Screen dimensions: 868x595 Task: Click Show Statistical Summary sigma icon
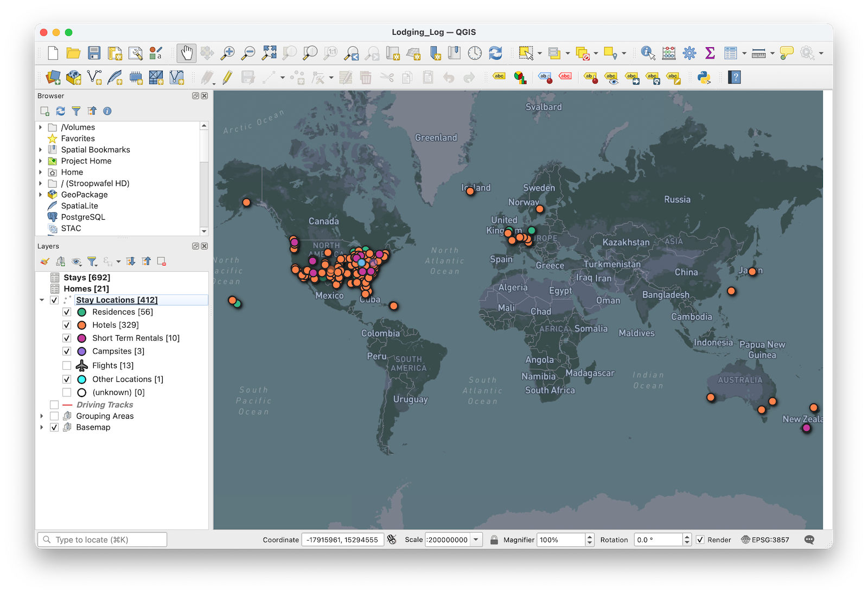click(710, 53)
